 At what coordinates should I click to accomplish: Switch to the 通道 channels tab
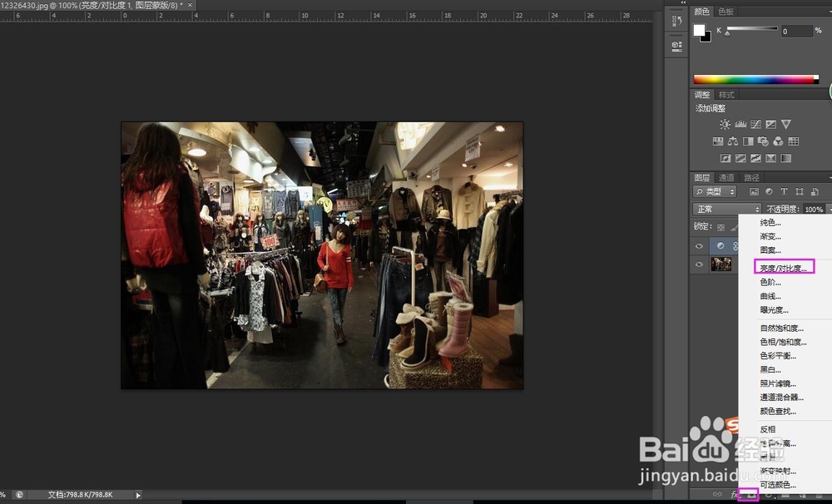tap(726, 177)
